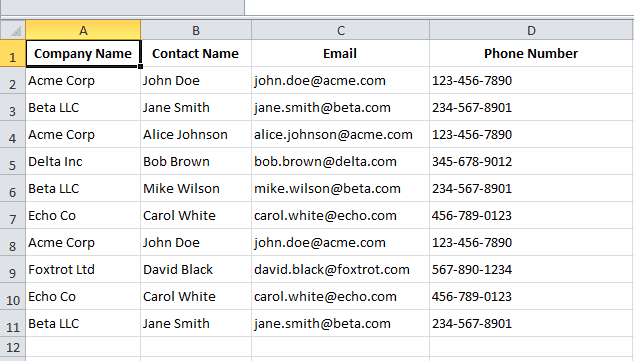This screenshot has width=634, height=361.
Task: Select row 4 header
Action: coord(13,135)
